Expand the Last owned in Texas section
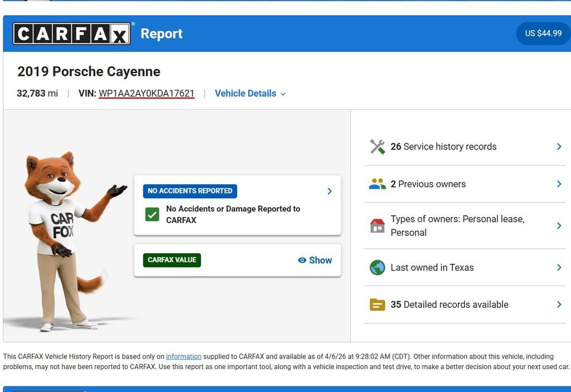571x392 pixels. (x=559, y=267)
